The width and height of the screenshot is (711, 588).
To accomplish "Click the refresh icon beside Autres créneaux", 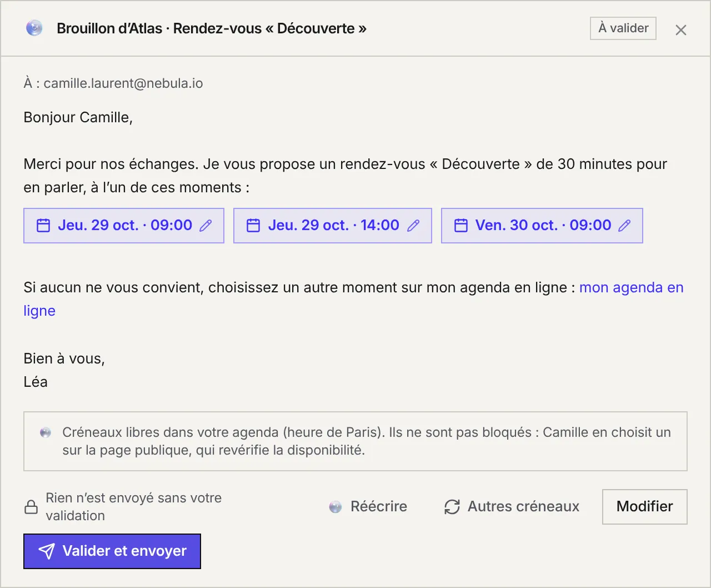I will [452, 507].
